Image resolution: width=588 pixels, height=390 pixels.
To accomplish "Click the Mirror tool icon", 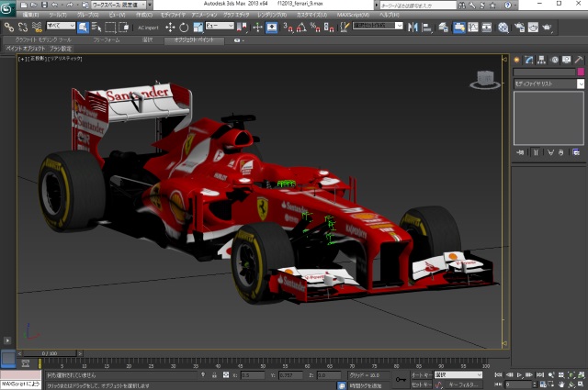I will 413,28.
